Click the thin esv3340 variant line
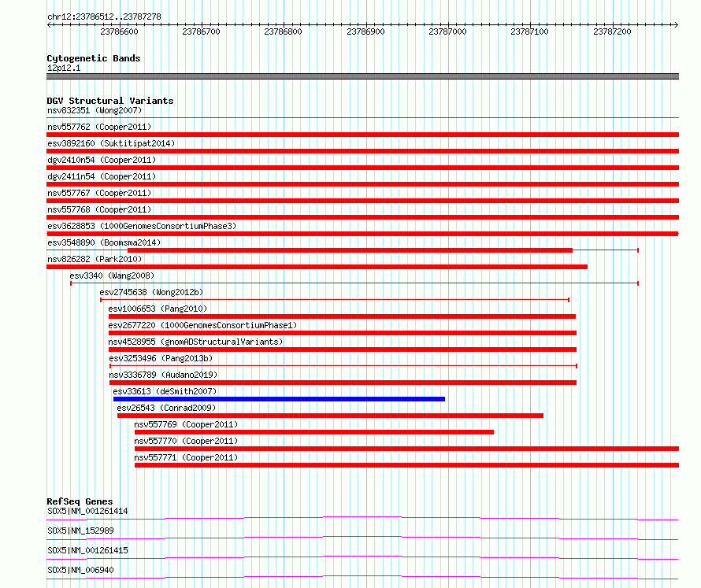This screenshot has width=701, height=588. pos(354,283)
